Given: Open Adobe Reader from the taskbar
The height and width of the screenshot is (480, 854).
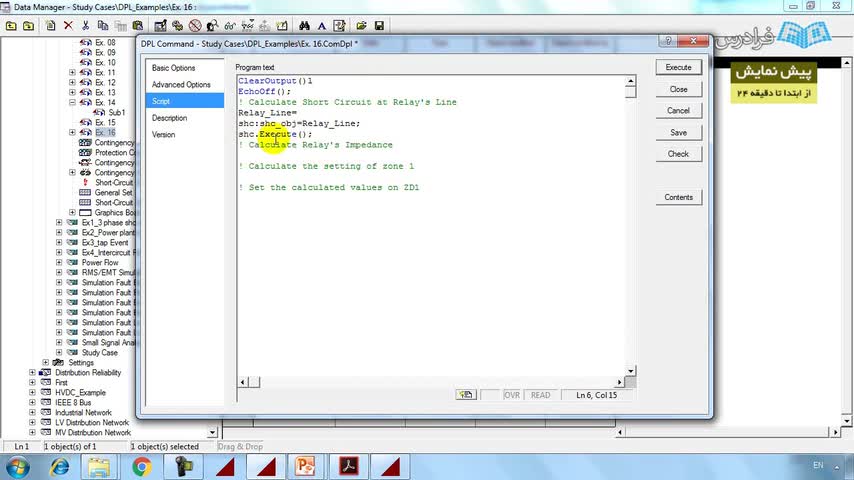Looking at the screenshot, I should pos(349,467).
